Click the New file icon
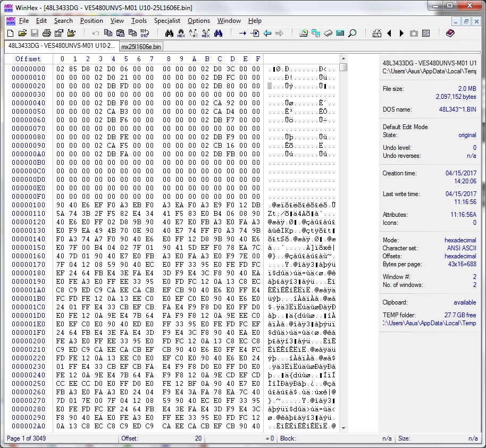This screenshot has height=448, width=486. [11, 33]
